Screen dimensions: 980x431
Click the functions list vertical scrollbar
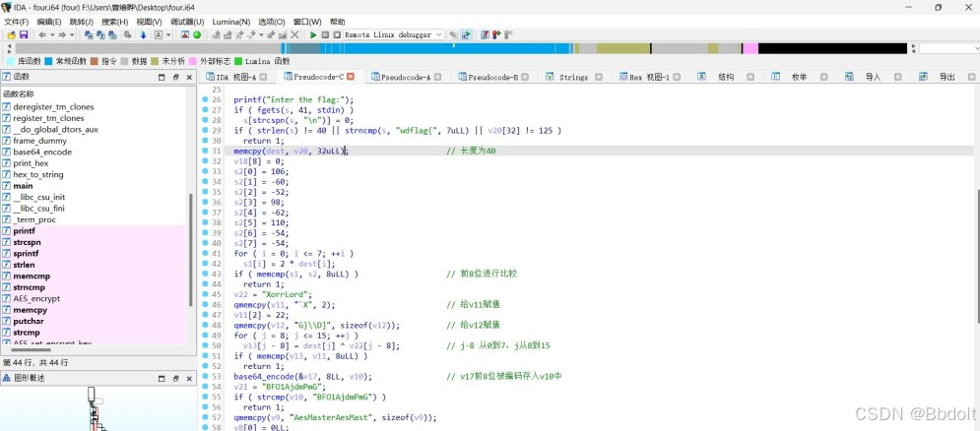coord(191,250)
